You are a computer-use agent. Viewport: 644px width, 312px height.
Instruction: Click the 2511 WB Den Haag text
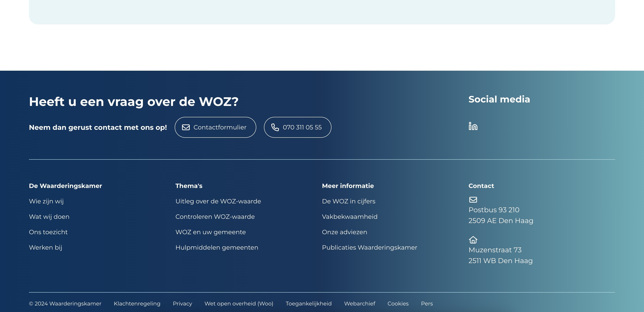[x=501, y=261]
